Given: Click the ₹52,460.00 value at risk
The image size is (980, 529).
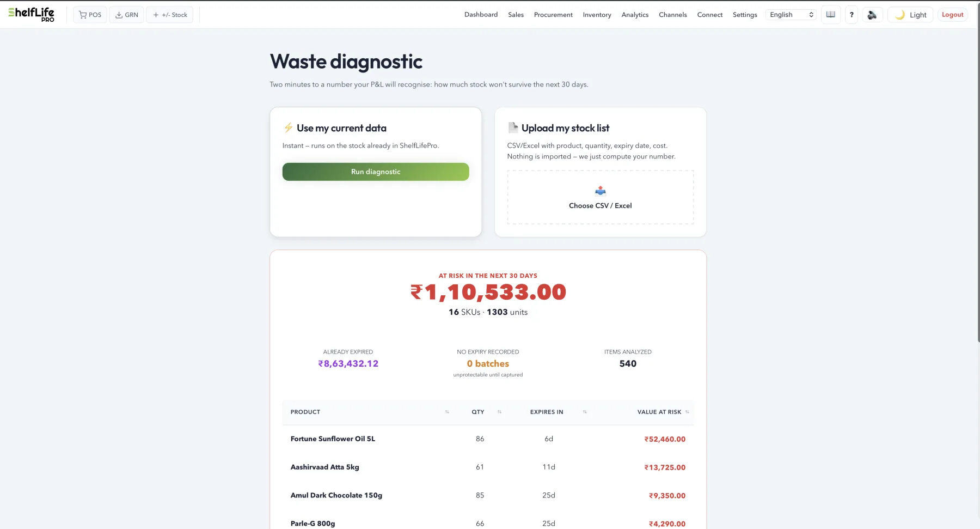Looking at the screenshot, I should coord(665,439).
